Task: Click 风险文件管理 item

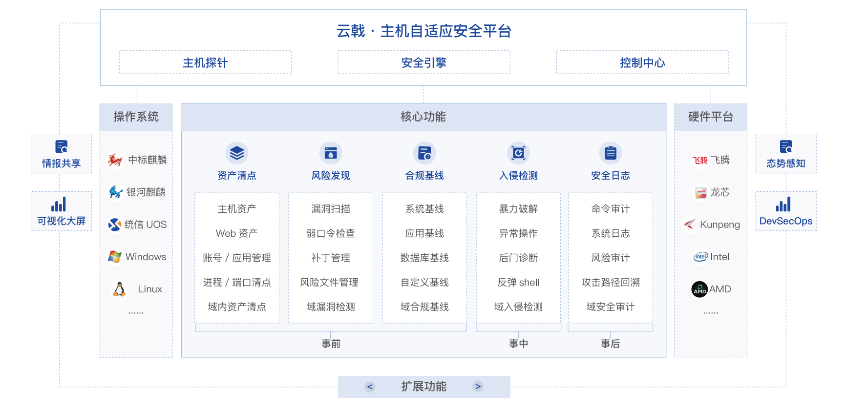Action: (329, 282)
